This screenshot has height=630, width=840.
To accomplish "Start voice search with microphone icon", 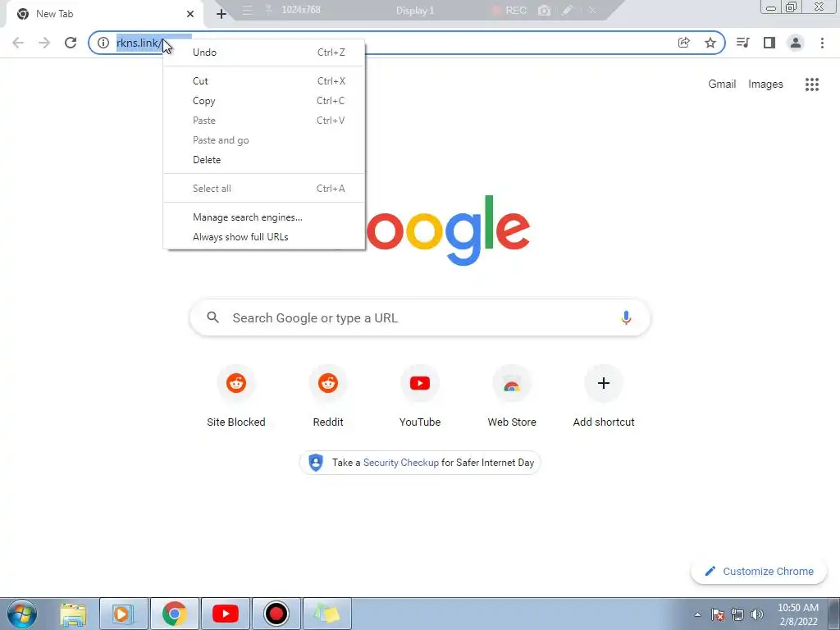I will pos(625,317).
